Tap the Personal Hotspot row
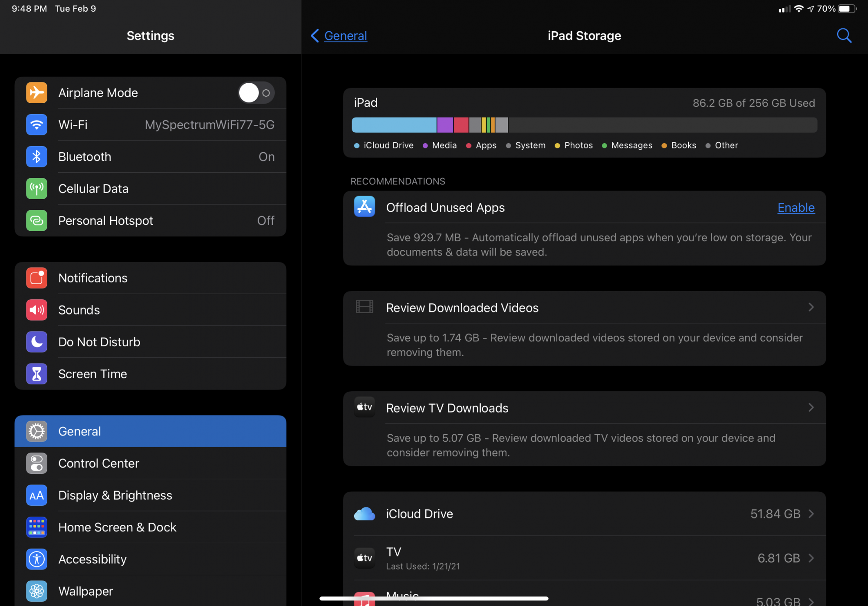 150,221
